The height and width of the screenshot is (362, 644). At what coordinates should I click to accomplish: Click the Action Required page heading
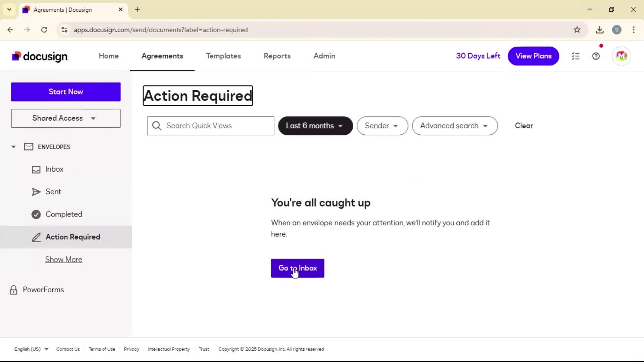pyautogui.click(x=198, y=96)
